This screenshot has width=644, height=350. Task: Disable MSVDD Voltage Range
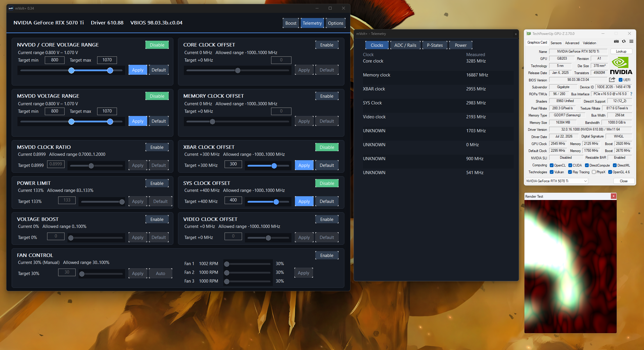(157, 96)
